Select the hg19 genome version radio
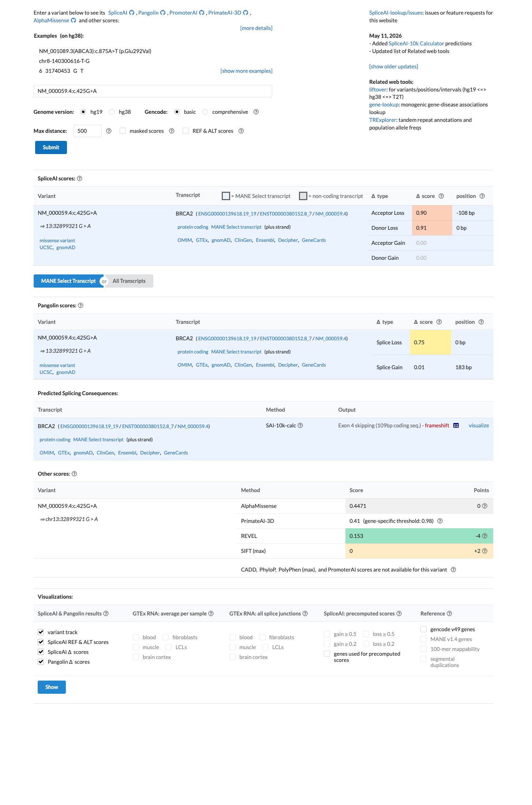The height and width of the screenshot is (805, 532). tap(83, 112)
